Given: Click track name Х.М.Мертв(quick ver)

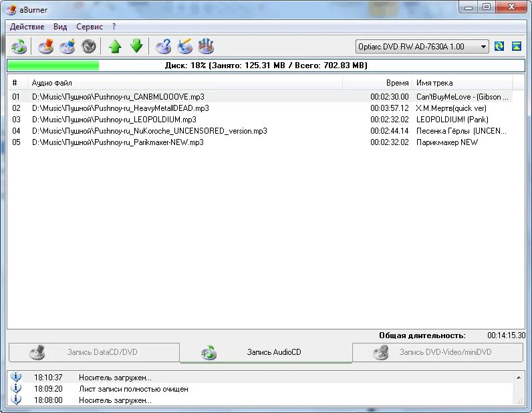Looking at the screenshot, I should click(451, 108).
